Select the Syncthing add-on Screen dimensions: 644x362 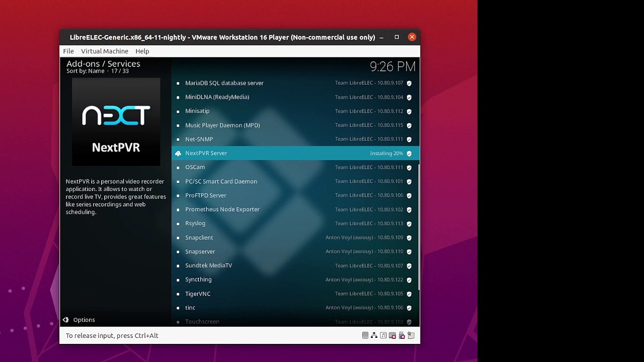[x=295, y=280]
